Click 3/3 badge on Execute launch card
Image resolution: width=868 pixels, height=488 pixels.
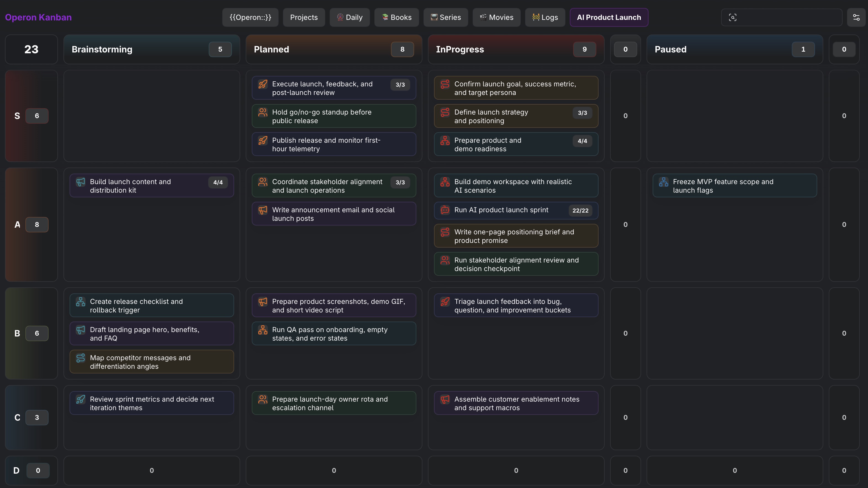[x=400, y=84]
